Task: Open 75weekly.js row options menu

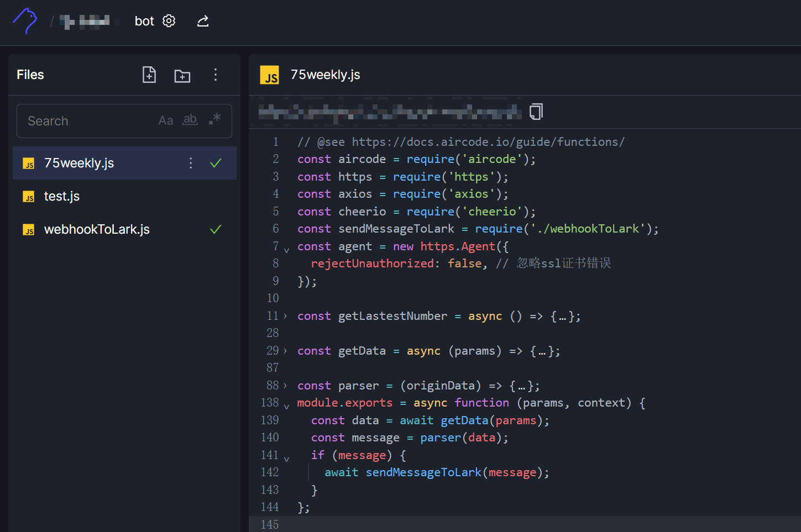Action: click(191, 163)
